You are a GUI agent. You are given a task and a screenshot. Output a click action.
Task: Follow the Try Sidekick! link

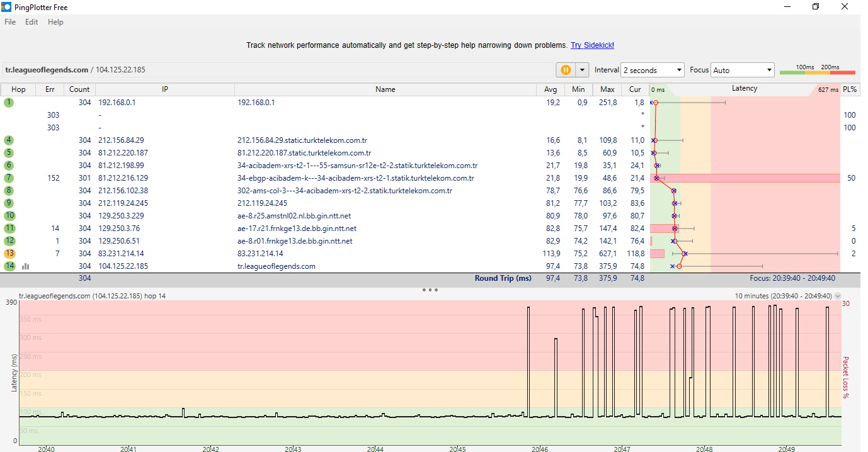[x=592, y=45]
